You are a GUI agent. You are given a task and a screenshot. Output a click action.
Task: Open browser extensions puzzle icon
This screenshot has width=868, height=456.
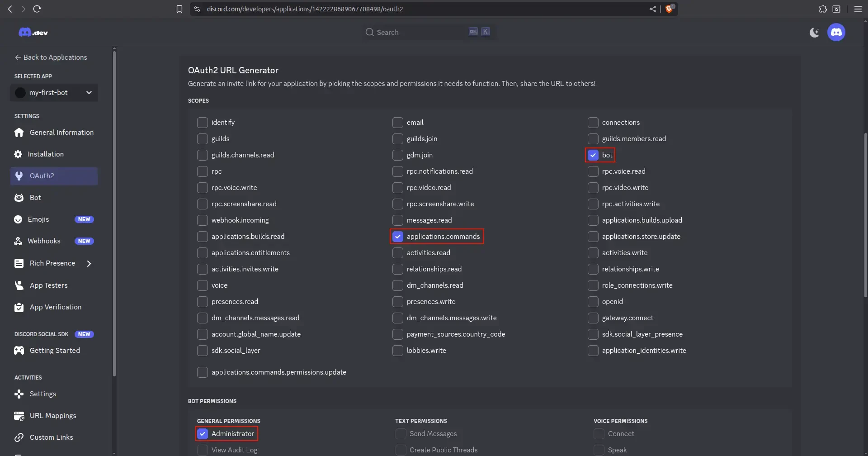[823, 9]
